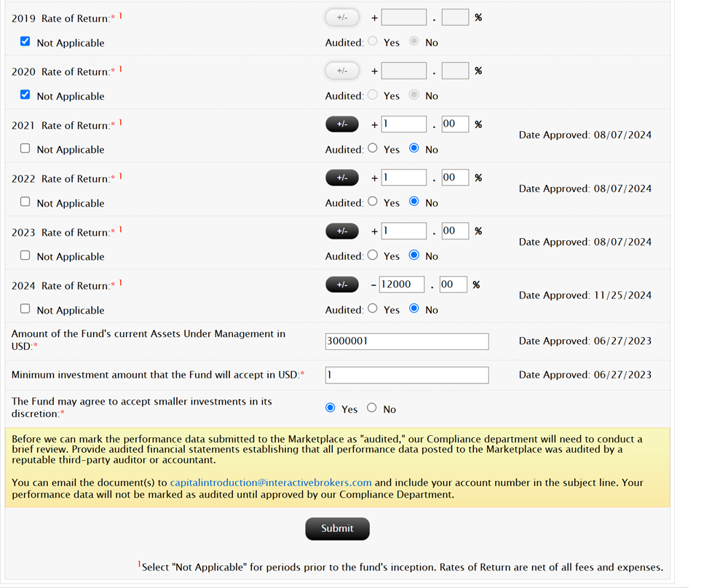
Task: Check Not Applicable for 2024
Action: (x=25, y=308)
